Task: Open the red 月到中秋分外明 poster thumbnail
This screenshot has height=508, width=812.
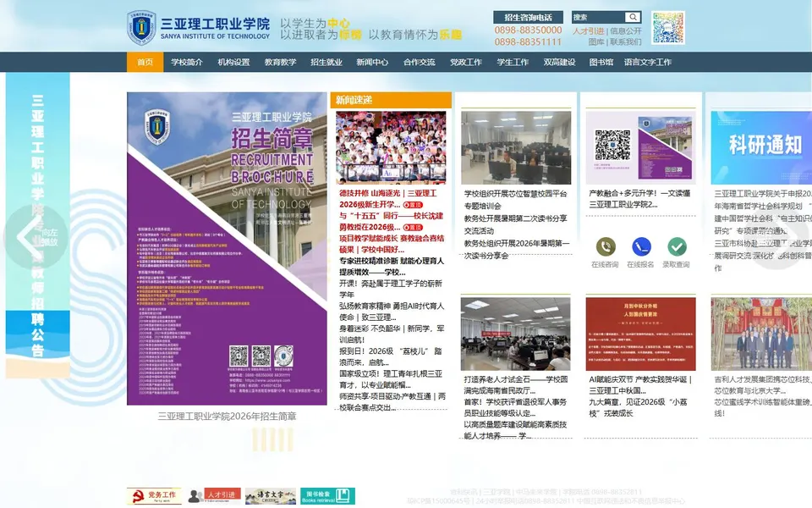Action: pyautogui.click(x=640, y=334)
